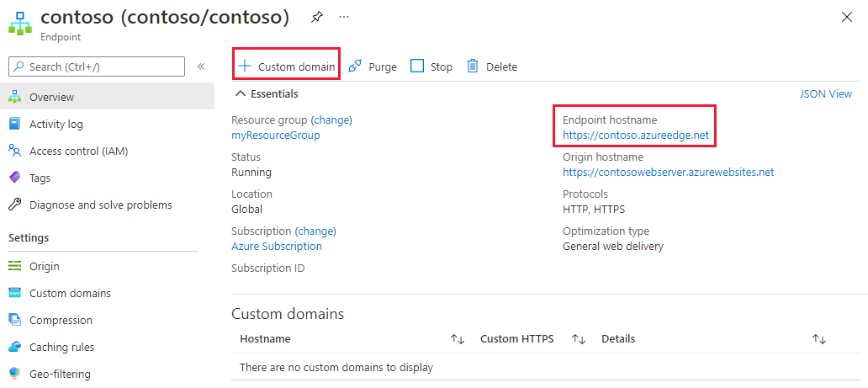This screenshot has height=388, width=868.
Task: Sort custom domains by Hostname
Action: [x=458, y=339]
